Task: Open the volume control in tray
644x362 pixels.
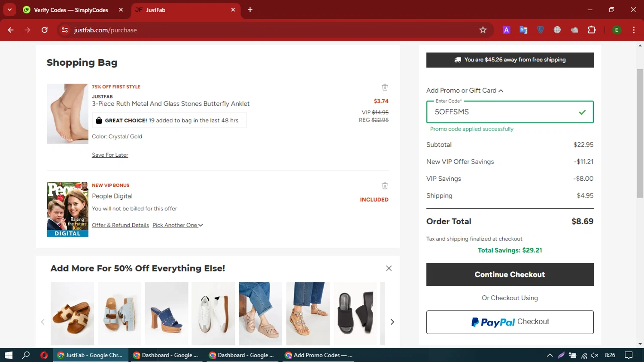Action: click(595, 355)
